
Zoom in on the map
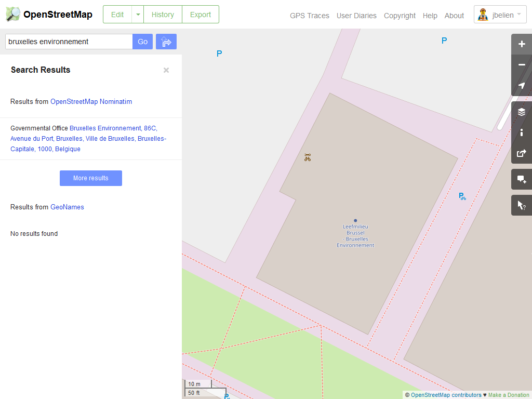[522, 44]
